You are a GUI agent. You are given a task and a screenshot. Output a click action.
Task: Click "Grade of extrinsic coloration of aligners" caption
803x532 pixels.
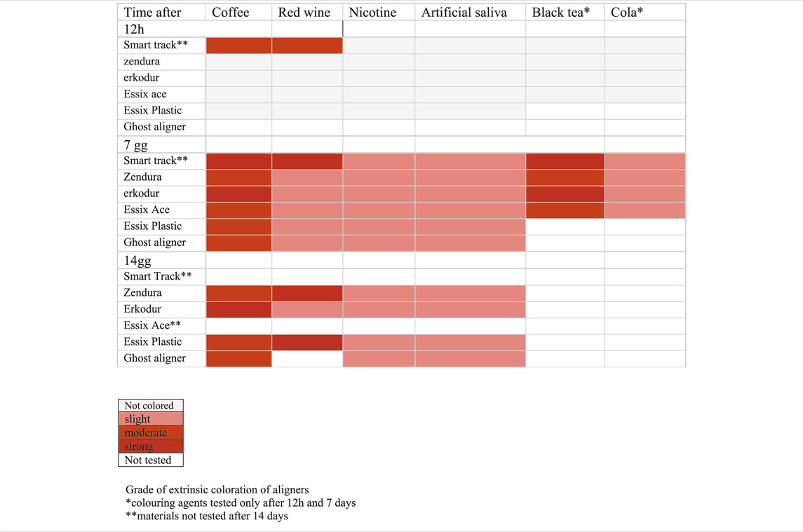pyautogui.click(x=217, y=489)
